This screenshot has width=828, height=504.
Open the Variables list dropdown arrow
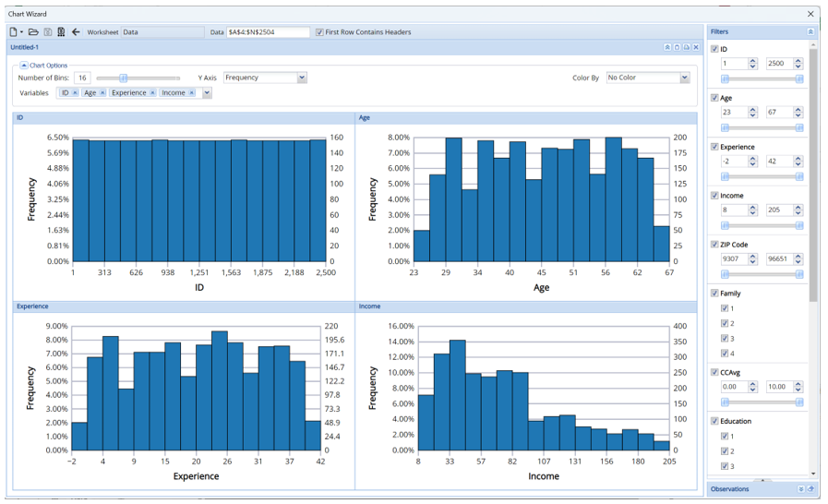[x=207, y=93]
